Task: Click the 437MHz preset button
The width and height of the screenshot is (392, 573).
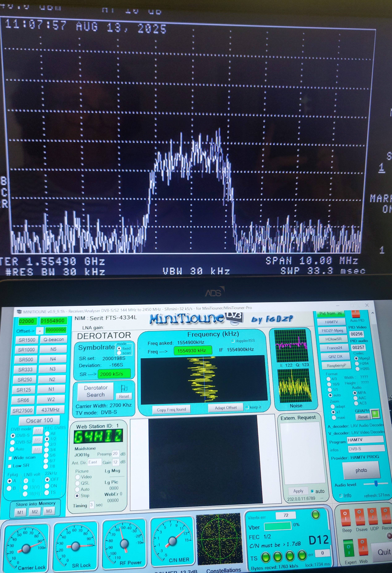Action: (x=50, y=410)
